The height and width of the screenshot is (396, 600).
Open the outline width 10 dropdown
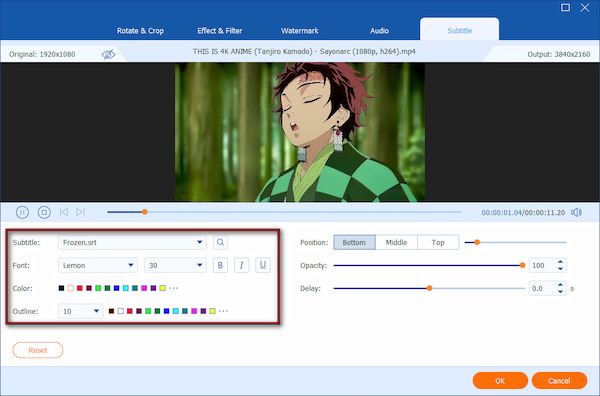pos(80,311)
